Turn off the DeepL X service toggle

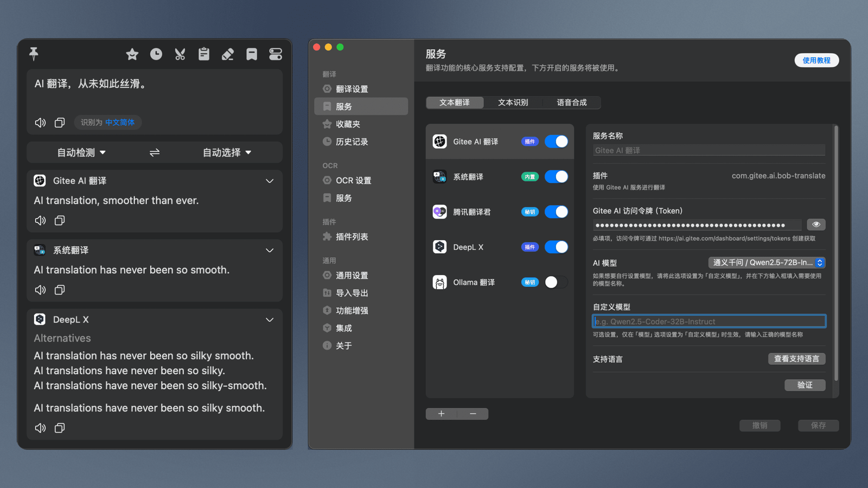click(556, 247)
